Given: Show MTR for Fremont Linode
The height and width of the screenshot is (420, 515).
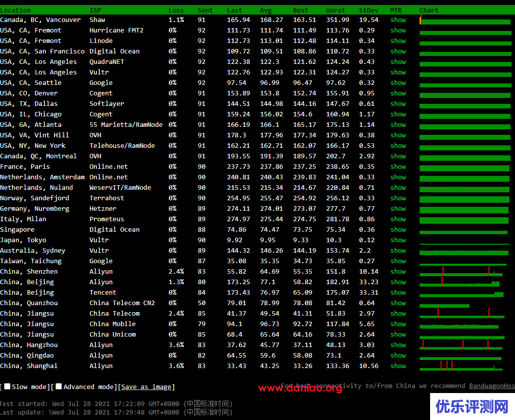Looking at the screenshot, I should (398, 41).
